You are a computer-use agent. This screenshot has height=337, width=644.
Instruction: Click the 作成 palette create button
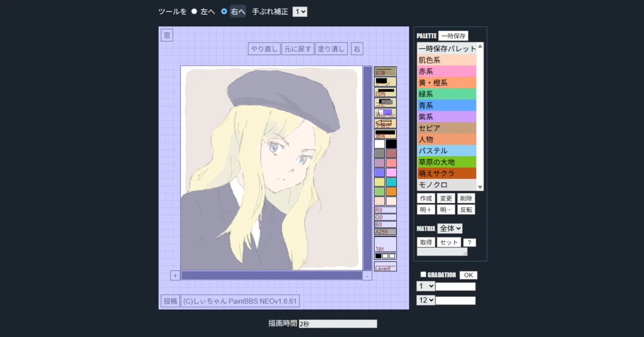pyautogui.click(x=426, y=198)
